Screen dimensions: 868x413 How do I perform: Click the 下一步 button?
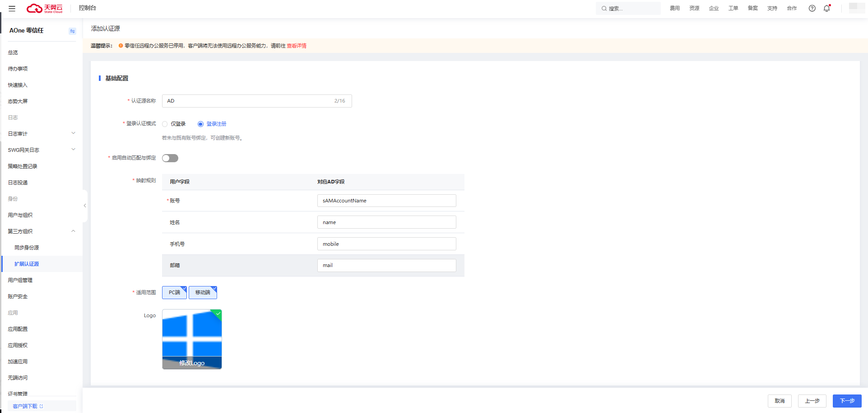tap(847, 401)
